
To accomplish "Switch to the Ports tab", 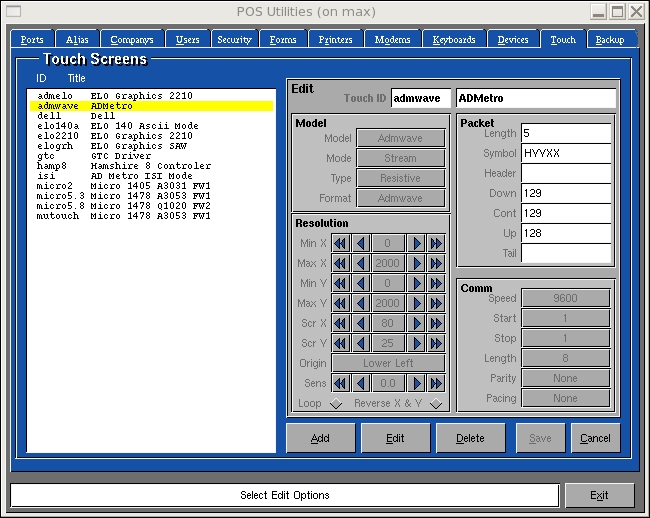I will [32, 39].
